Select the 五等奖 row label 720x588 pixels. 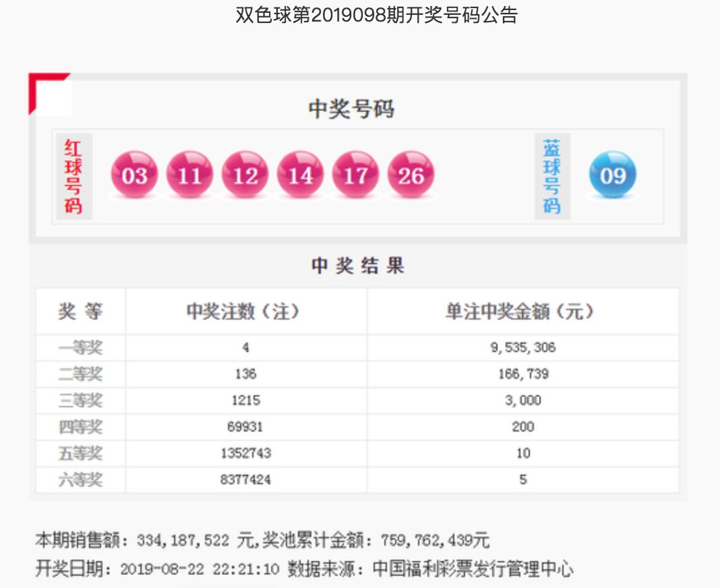point(80,454)
